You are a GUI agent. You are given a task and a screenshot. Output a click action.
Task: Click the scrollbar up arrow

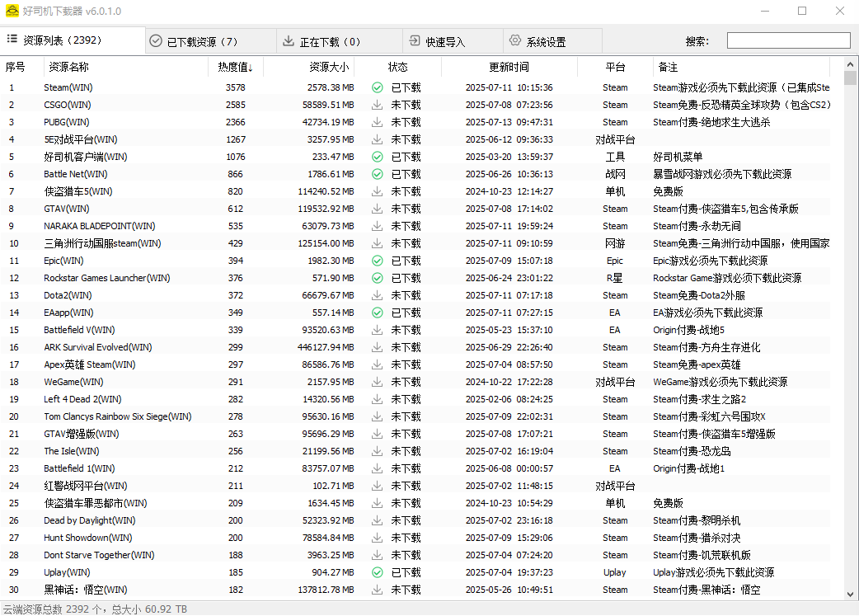850,64
